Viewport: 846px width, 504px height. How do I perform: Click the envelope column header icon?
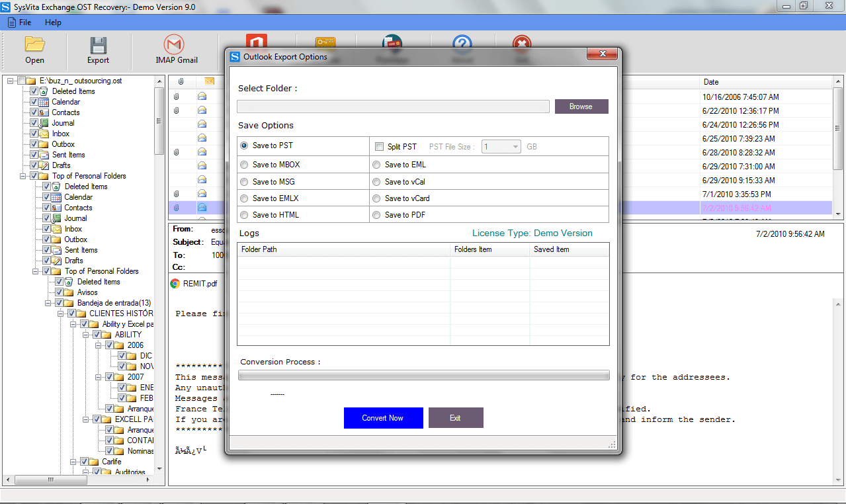click(209, 81)
